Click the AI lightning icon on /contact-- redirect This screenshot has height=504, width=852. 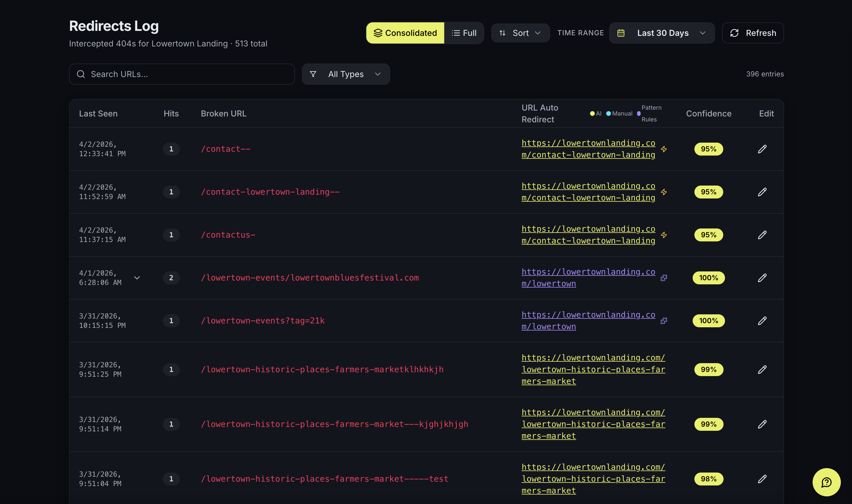(664, 149)
